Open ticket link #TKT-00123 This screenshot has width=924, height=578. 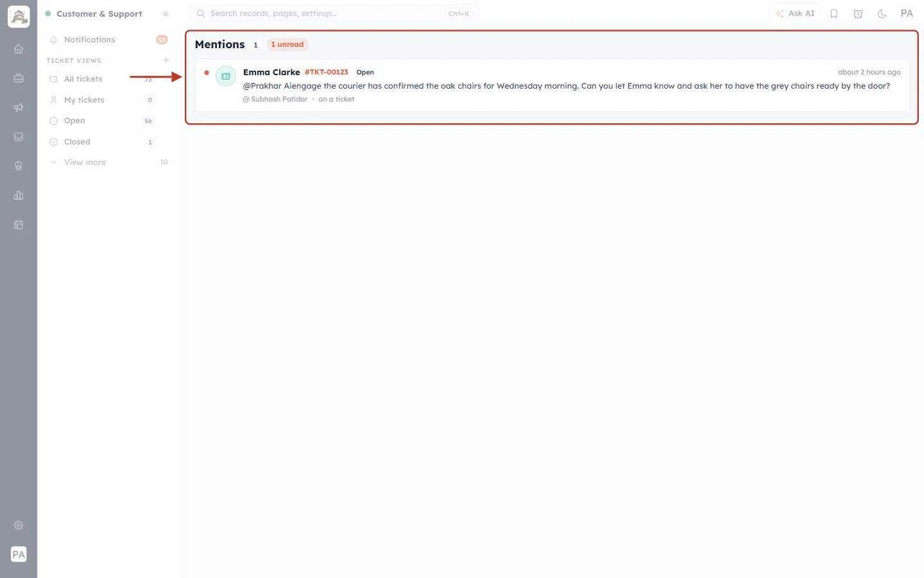[327, 72]
